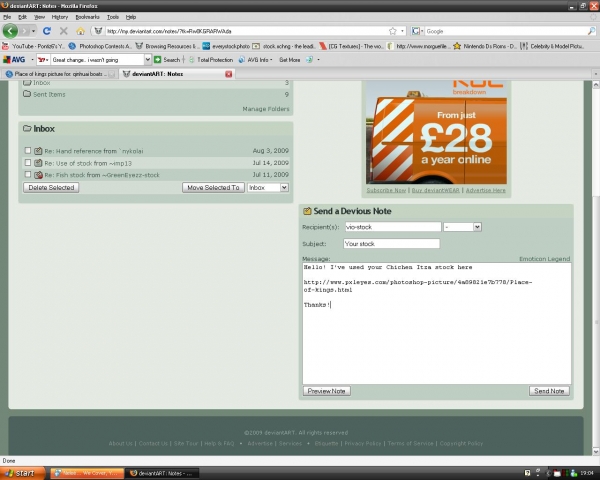Click the Move Selected To button
This screenshot has width=600, height=480.
pos(214,188)
